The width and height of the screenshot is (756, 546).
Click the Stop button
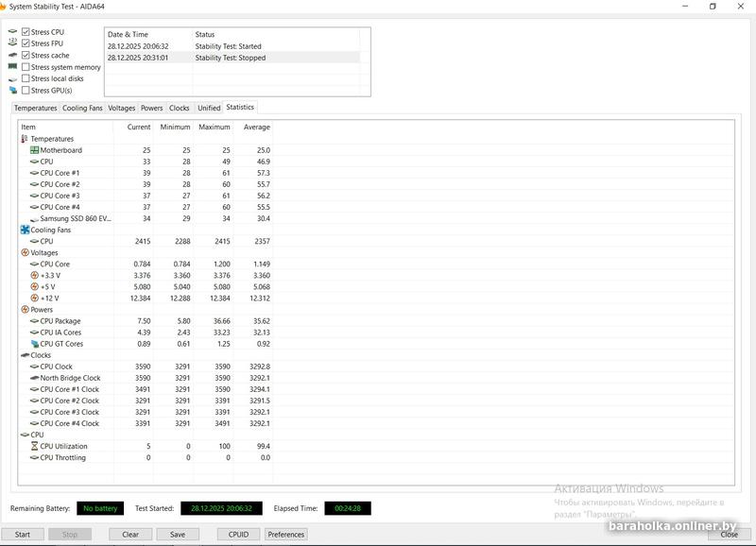(70, 535)
